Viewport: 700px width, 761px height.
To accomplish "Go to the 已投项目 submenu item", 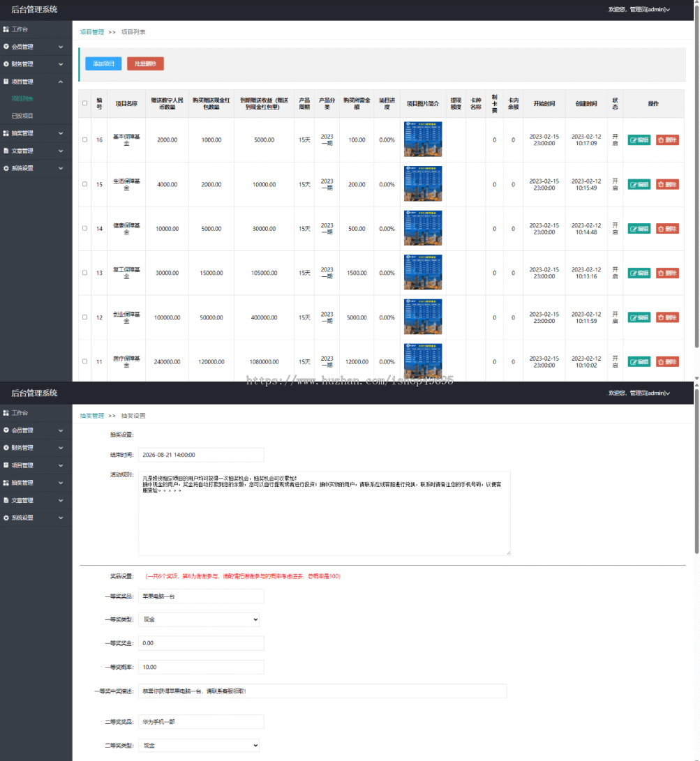I will 22,116.
